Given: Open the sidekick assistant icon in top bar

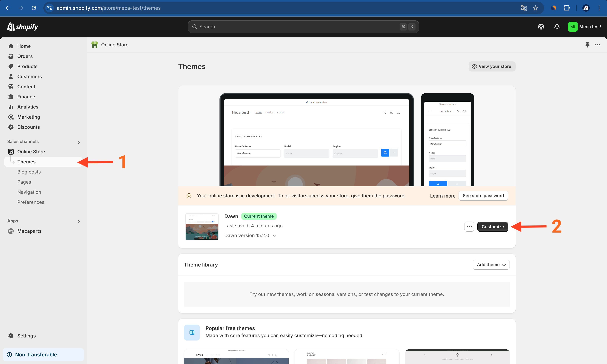Looking at the screenshot, I should click(x=541, y=27).
